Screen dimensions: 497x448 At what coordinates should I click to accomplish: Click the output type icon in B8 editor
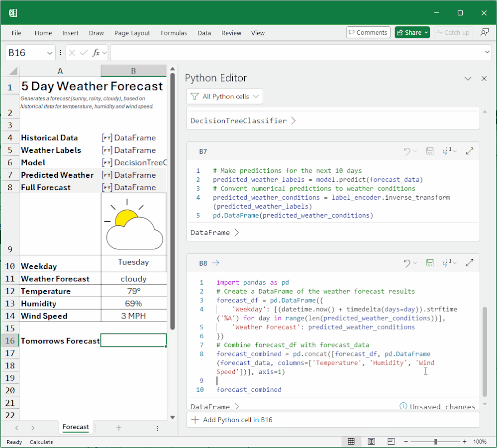click(x=447, y=262)
